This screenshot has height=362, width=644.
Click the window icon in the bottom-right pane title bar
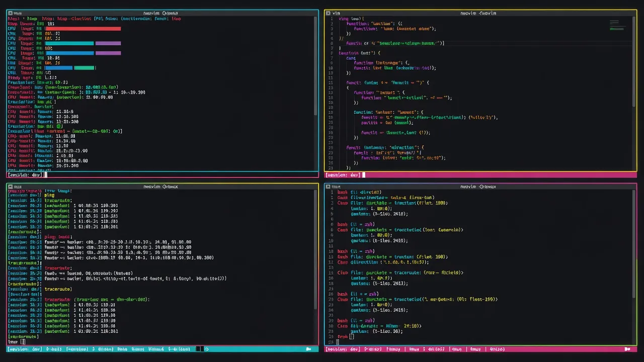(329, 187)
